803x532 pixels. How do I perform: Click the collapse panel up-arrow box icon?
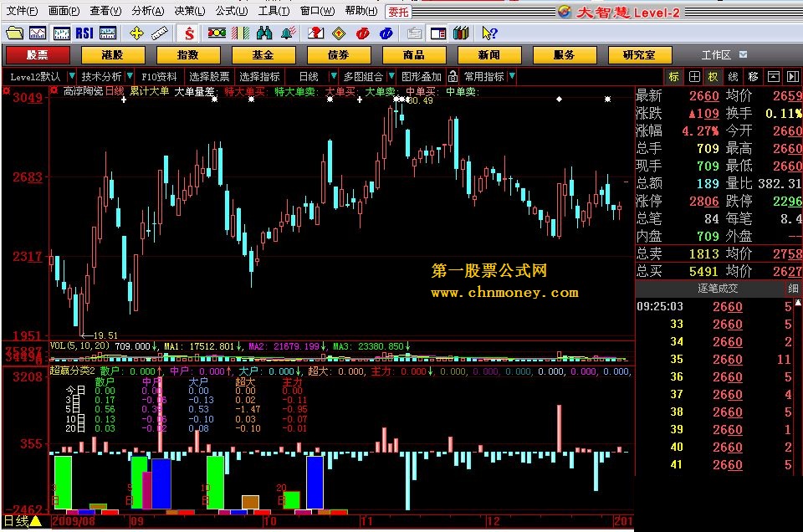click(x=773, y=77)
